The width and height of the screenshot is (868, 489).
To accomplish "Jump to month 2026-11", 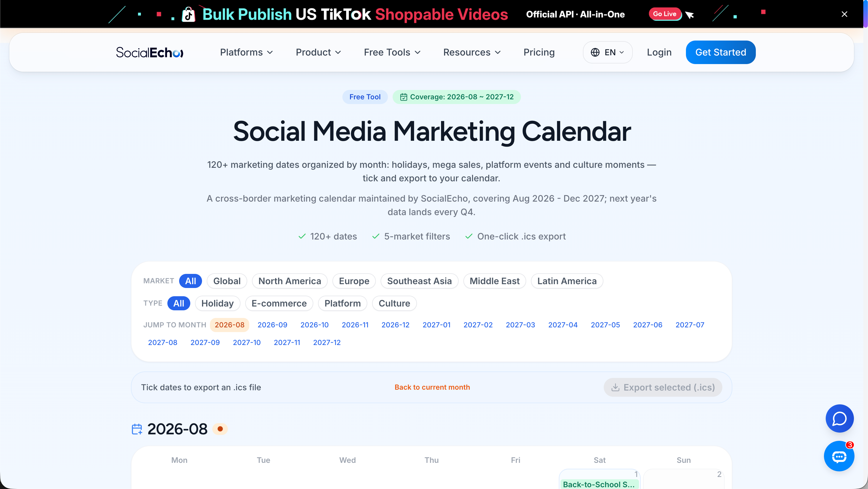I will pyautogui.click(x=355, y=325).
